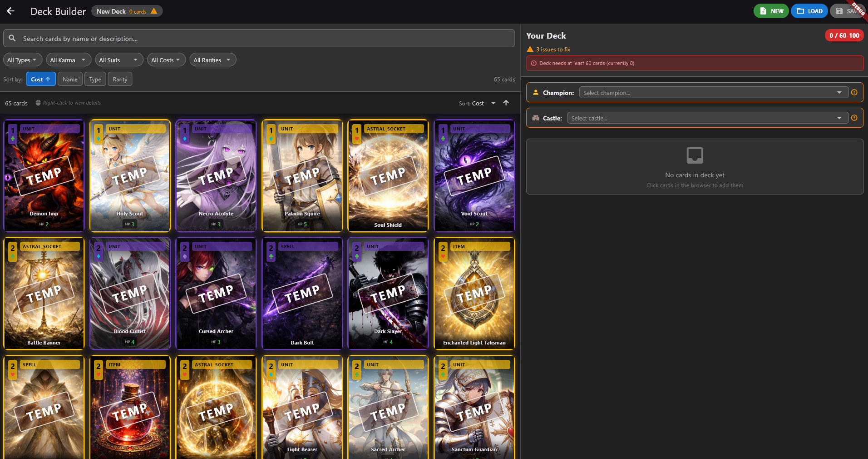Viewport: 868px width, 459px height.
Task: Open the All Suits filter
Action: 118,60
